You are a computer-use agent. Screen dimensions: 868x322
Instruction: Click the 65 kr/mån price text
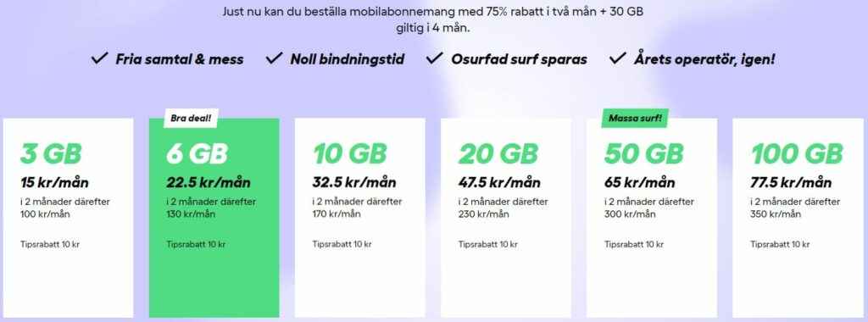coord(639,182)
